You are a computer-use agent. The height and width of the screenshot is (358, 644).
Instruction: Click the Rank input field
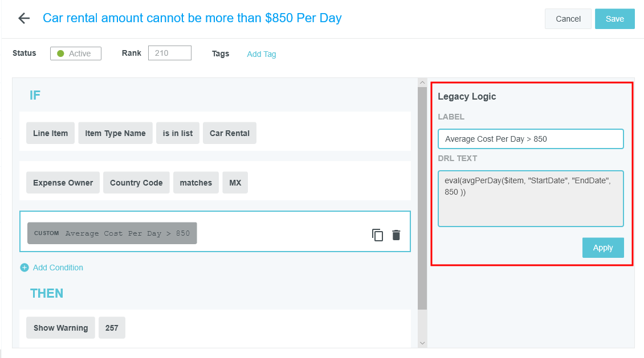169,53
